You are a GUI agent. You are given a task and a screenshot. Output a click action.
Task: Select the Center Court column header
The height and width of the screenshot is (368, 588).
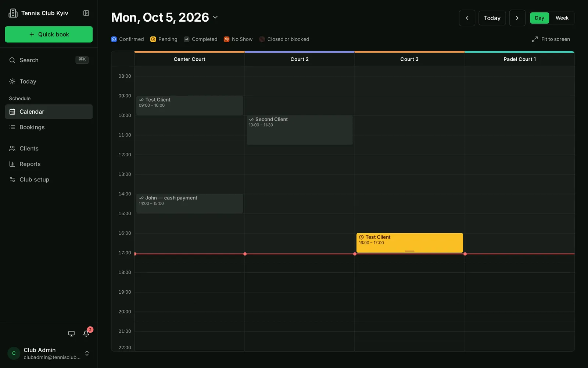coord(190,59)
